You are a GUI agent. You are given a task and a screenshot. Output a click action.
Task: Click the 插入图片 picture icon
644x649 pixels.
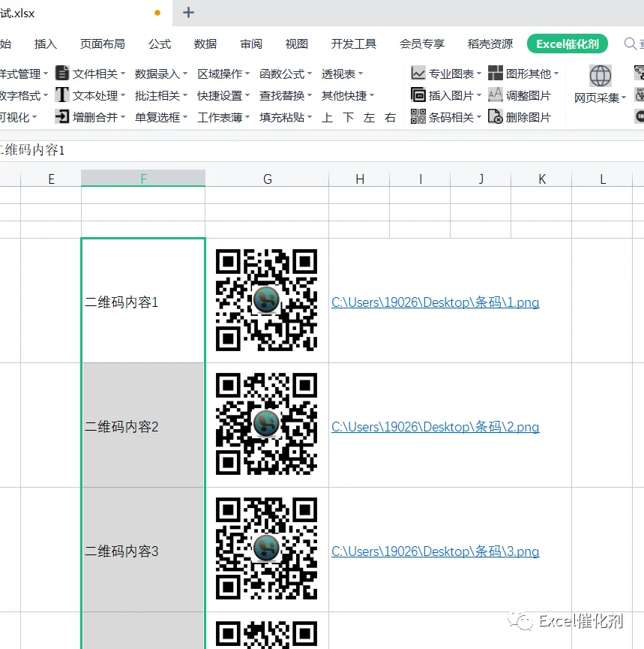(418, 95)
